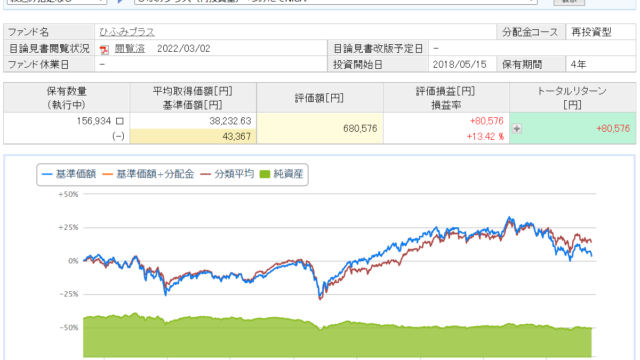Toggle the 純資産 series in legend
This screenshot has width=640, height=360.
click(x=281, y=174)
